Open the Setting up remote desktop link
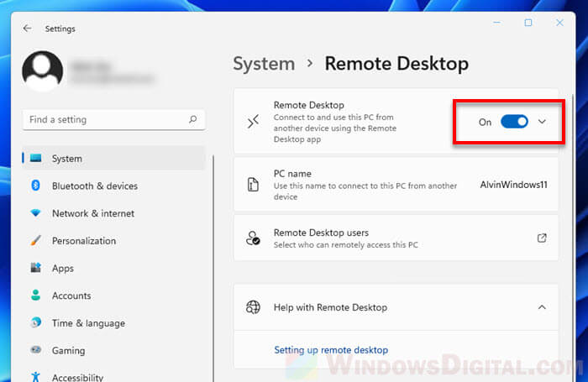The height and width of the screenshot is (382, 588). pyautogui.click(x=331, y=350)
